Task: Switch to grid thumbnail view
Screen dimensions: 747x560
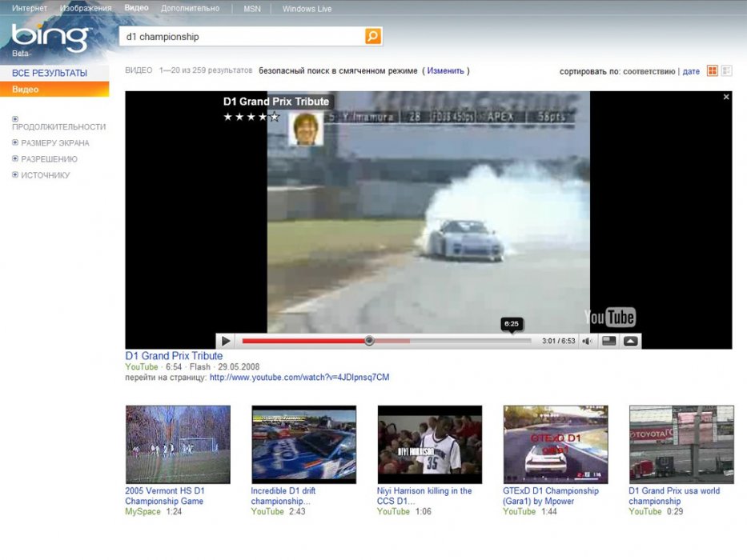Action: [713, 71]
